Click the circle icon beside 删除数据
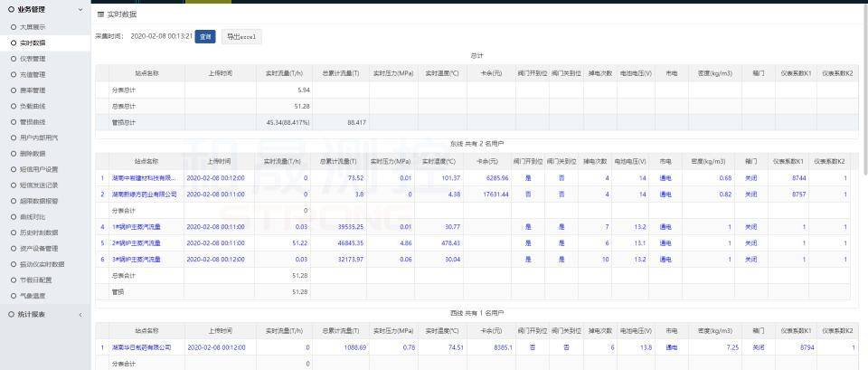This screenshot has height=370, width=868. [x=12, y=154]
